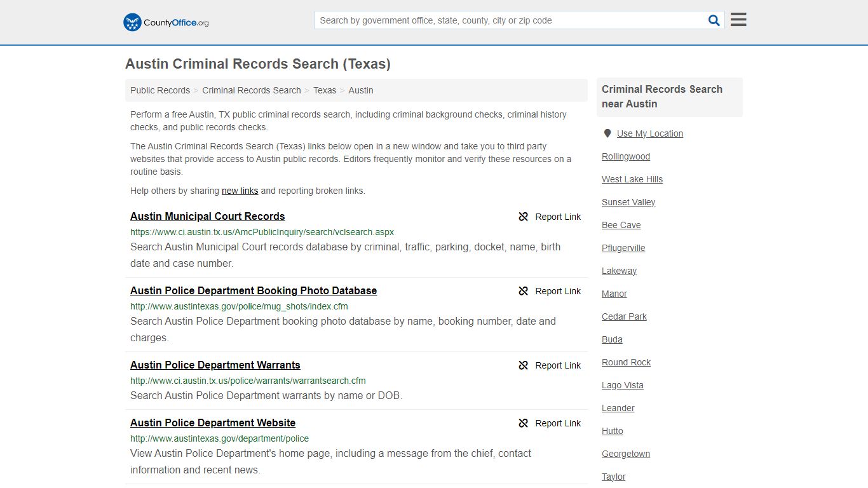Open Leander criminal records
The image size is (868, 488).
(618, 408)
